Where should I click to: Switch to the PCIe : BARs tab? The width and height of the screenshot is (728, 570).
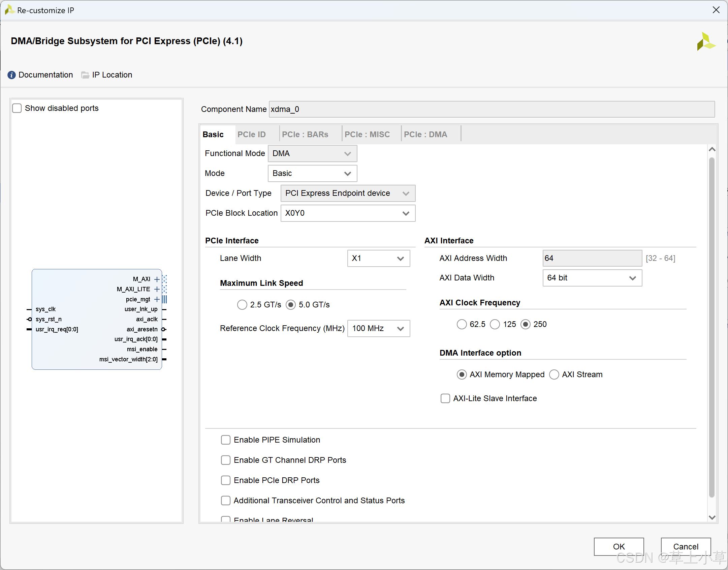[305, 134]
